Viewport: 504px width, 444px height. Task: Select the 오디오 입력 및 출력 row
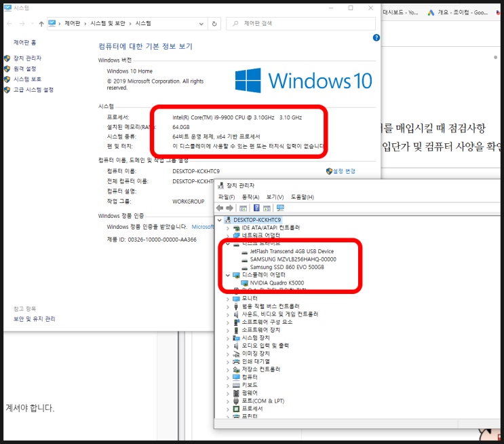(x=265, y=346)
